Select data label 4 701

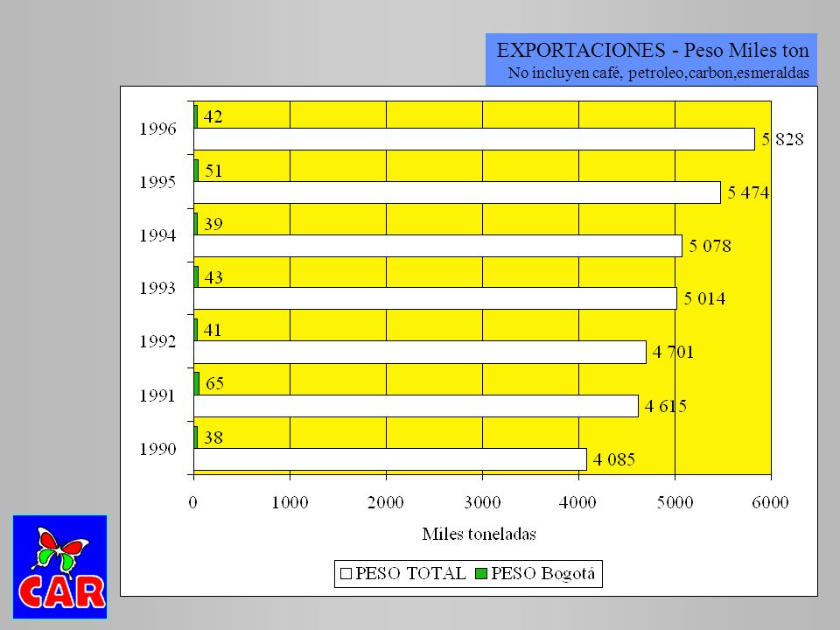point(673,352)
